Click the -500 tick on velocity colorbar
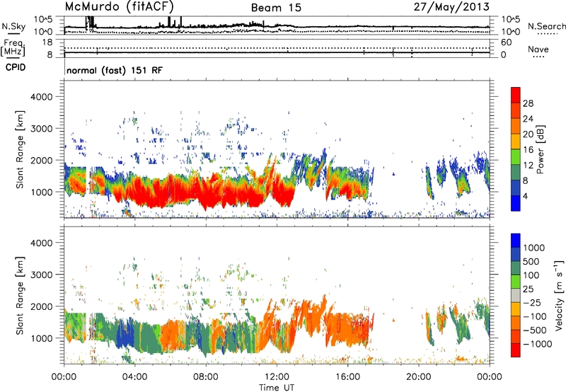The width and height of the screenshot is (566, 392). pyautogui.click(x=535, y=330)
